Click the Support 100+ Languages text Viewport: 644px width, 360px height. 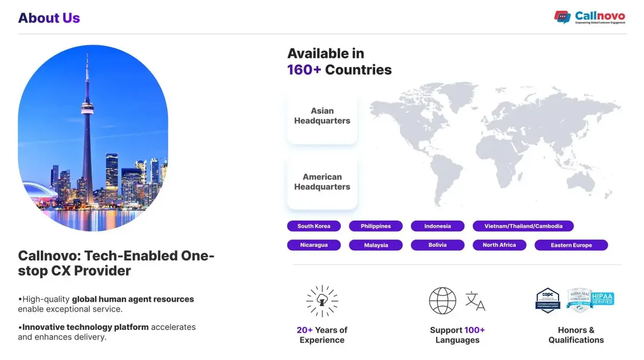pos(457,335)
